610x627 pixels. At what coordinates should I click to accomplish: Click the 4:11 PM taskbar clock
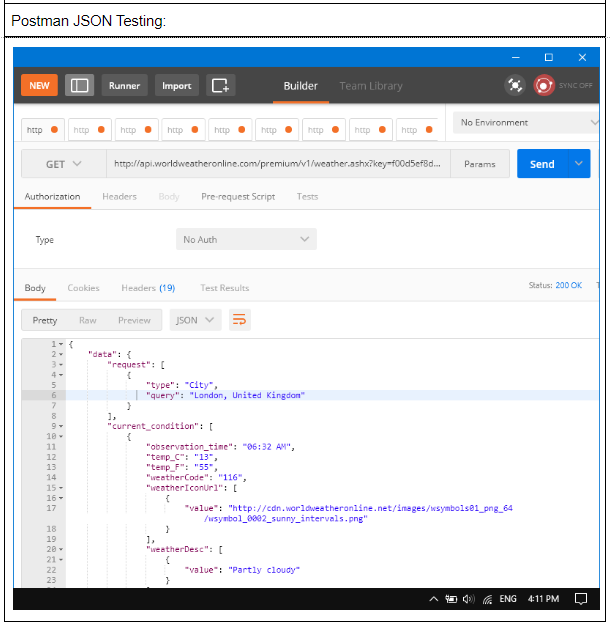pos(543,599)
